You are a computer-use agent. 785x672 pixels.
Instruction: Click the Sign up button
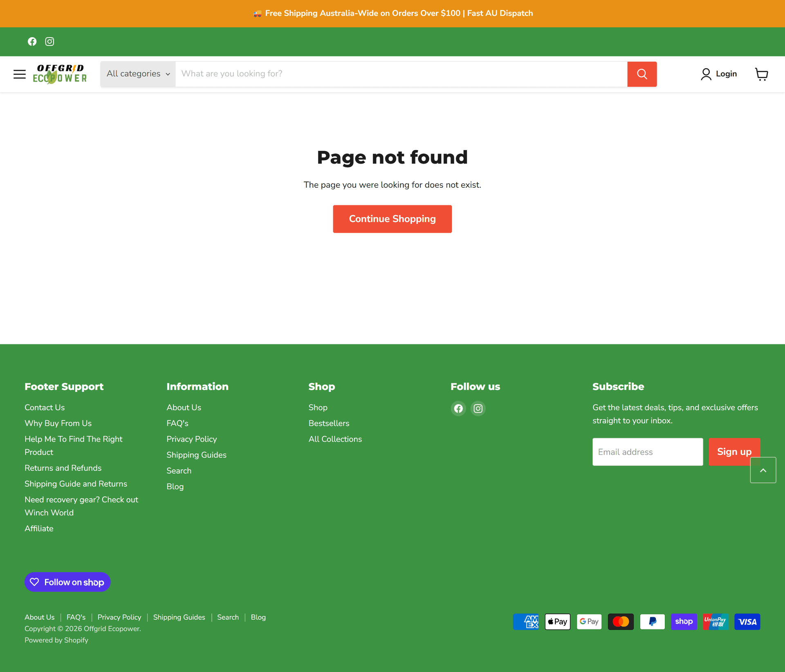[x=734, y=452]
